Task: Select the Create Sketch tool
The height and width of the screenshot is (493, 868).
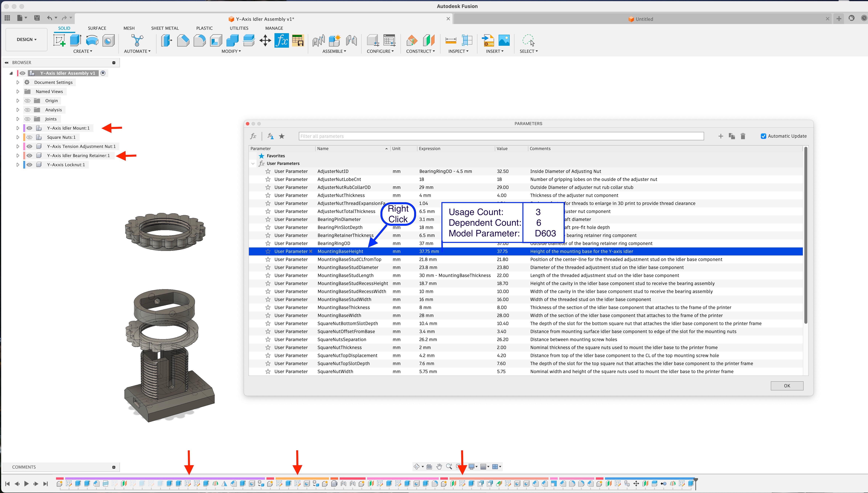Action: tap(59, 41)
